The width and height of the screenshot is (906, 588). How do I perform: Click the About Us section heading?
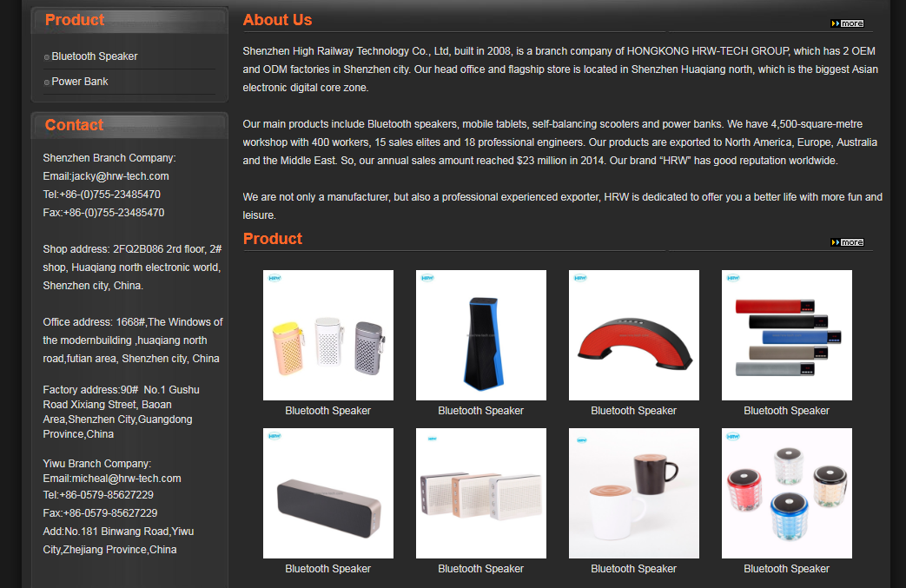coord(277,20)
